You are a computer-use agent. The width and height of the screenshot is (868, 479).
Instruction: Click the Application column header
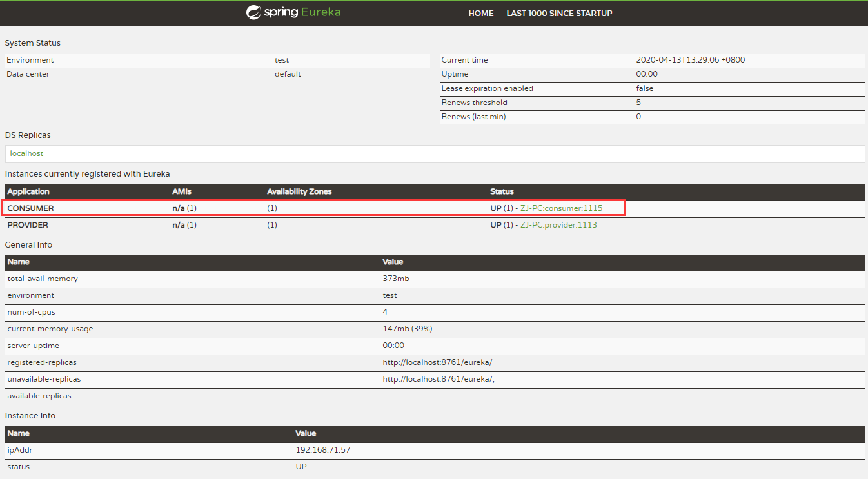pos(28,191)
